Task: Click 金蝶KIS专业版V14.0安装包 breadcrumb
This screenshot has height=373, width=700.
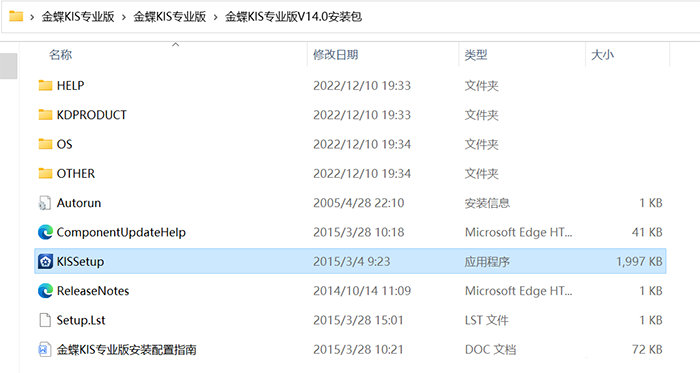Action: (293, 17)
